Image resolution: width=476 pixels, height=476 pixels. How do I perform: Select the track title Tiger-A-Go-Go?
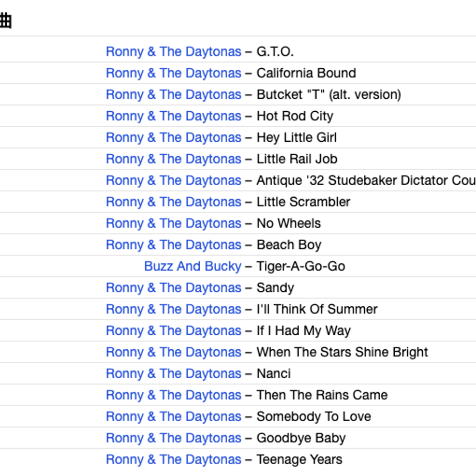click(x=301, y=266)
